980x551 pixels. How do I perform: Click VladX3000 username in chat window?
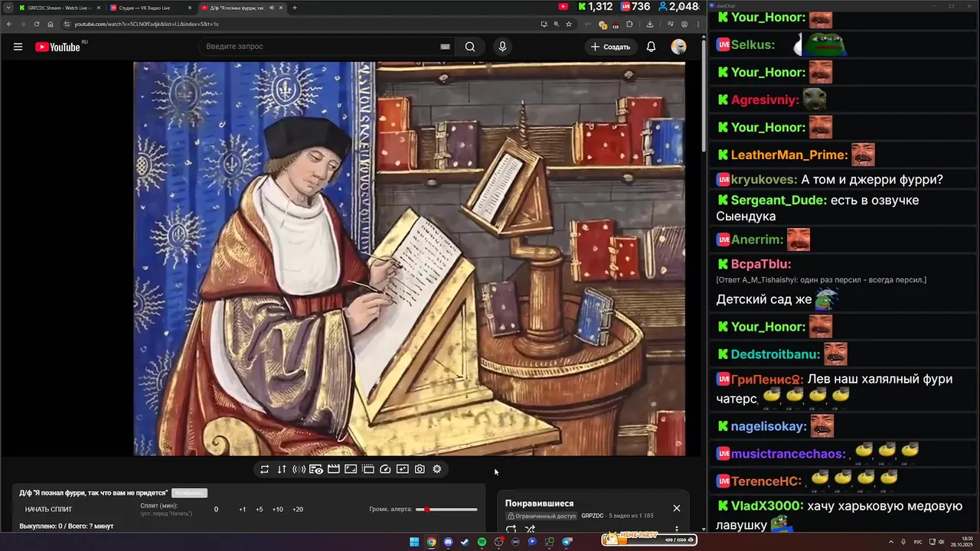pyautogui.click(x=767, y=506)
